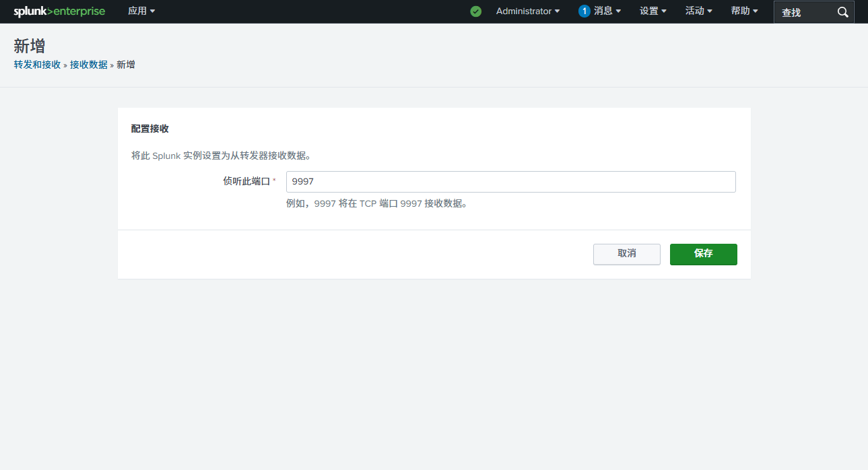Select the port number input field
This screenshot has width=868, height=470.
tap(510, 181)
